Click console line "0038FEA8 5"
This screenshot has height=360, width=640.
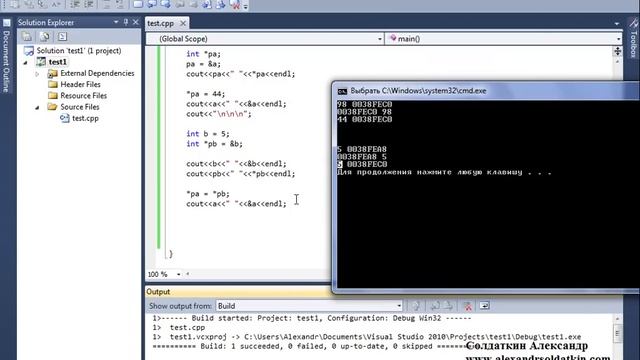click(362, 157)
